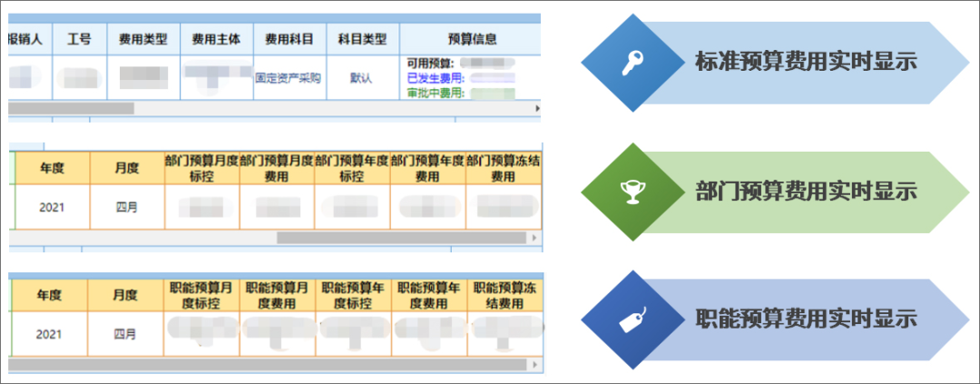Click 部门预算冻结费用 column header
Viewport: 980px width, 384px height.
[x=504, y=168]
